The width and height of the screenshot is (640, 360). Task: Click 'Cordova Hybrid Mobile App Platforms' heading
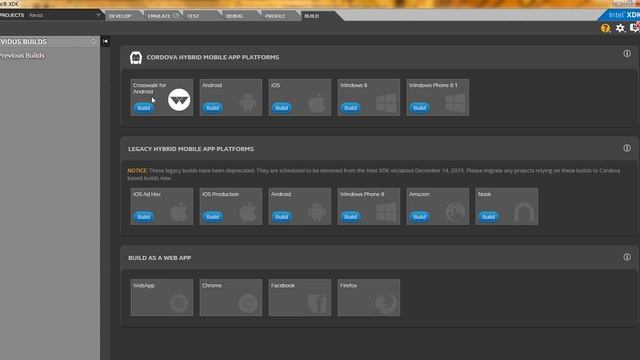213,58
